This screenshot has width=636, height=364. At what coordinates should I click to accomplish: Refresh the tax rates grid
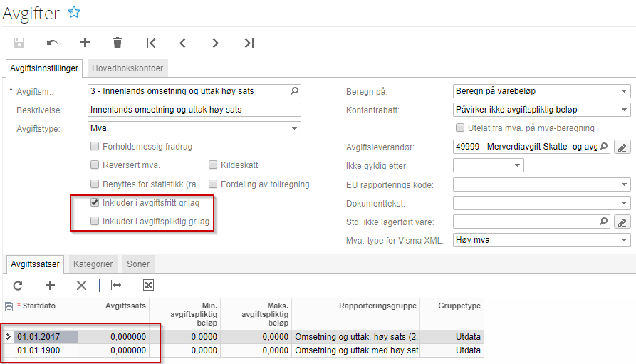18,285
